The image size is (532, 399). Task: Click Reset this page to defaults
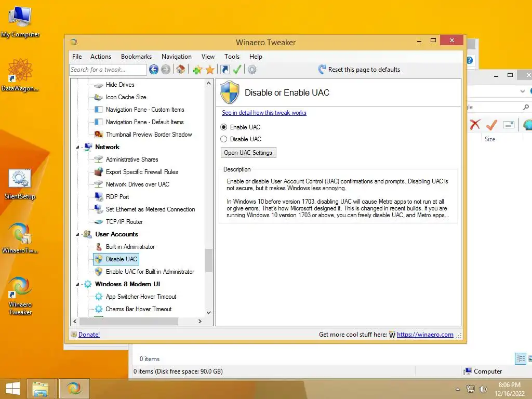click(359, 70)
